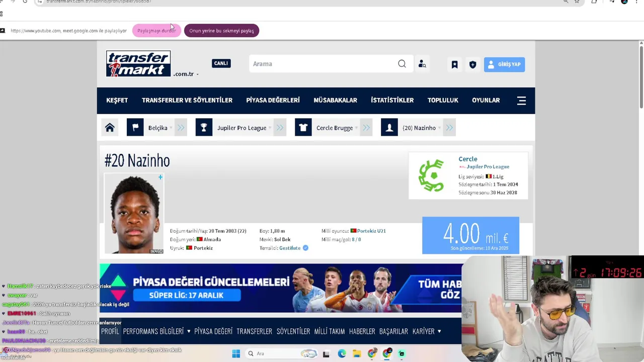The height and width of the screenshot is (362, 644).
Task: Open the Cercle club name link
Action: point(468,159)
